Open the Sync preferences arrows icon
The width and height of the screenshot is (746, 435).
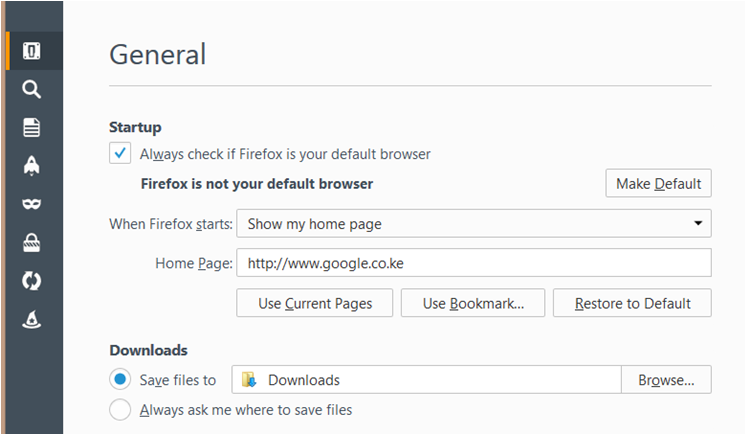coord(32,281)
